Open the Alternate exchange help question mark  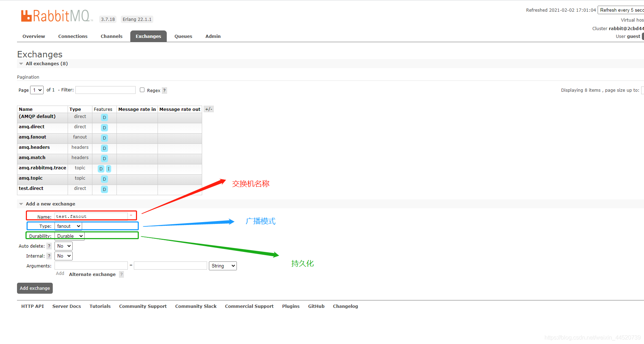coord(121,275)
